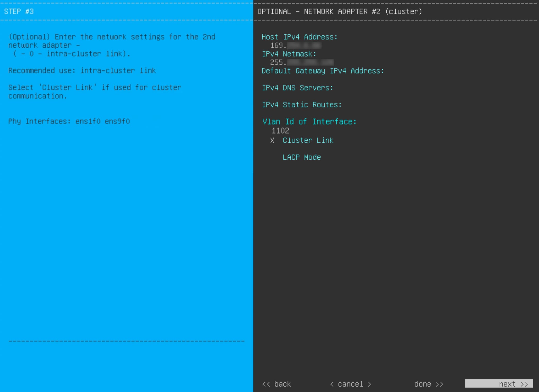Toggle the Cluster Link X mark

(x=272, y=140)
